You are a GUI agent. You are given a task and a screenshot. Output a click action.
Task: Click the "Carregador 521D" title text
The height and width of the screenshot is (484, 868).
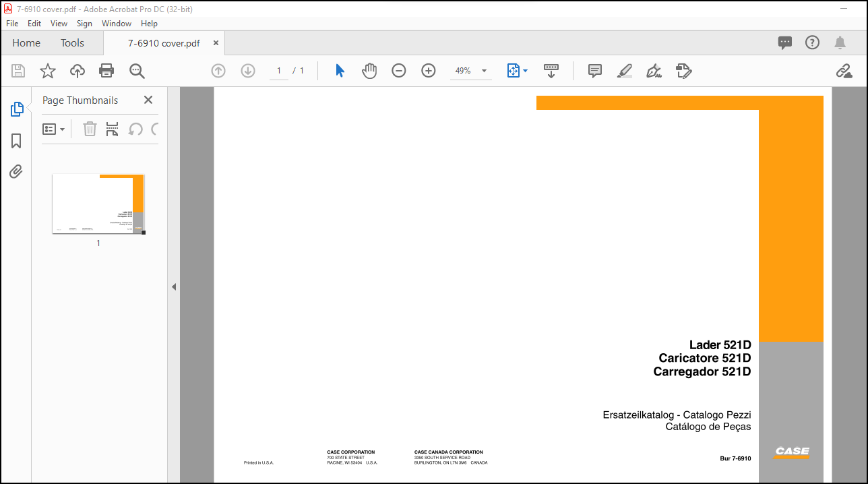(702, 371)
